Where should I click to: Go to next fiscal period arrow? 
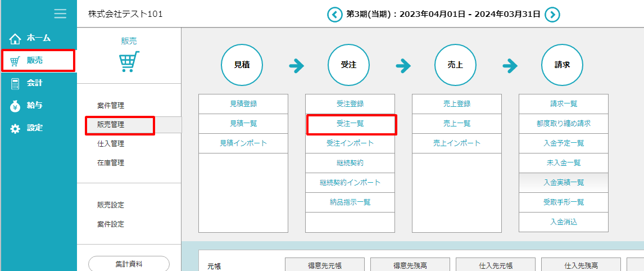(x=552, y=14)
